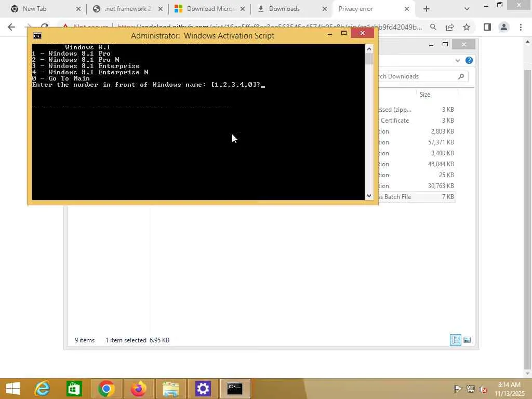The width and height of the screenshot is (532, 399).
Task: Click command prompt icon in script title bar
Action: tap(37, 36)
